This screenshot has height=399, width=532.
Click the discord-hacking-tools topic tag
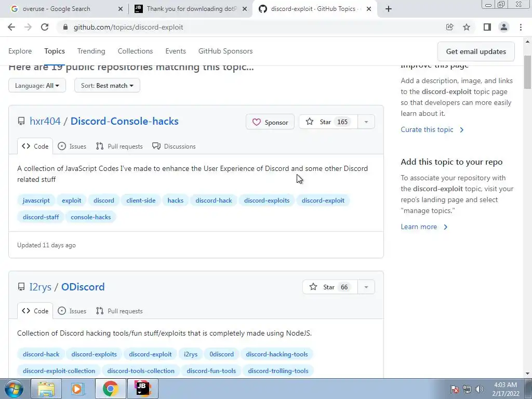[277, 354]
